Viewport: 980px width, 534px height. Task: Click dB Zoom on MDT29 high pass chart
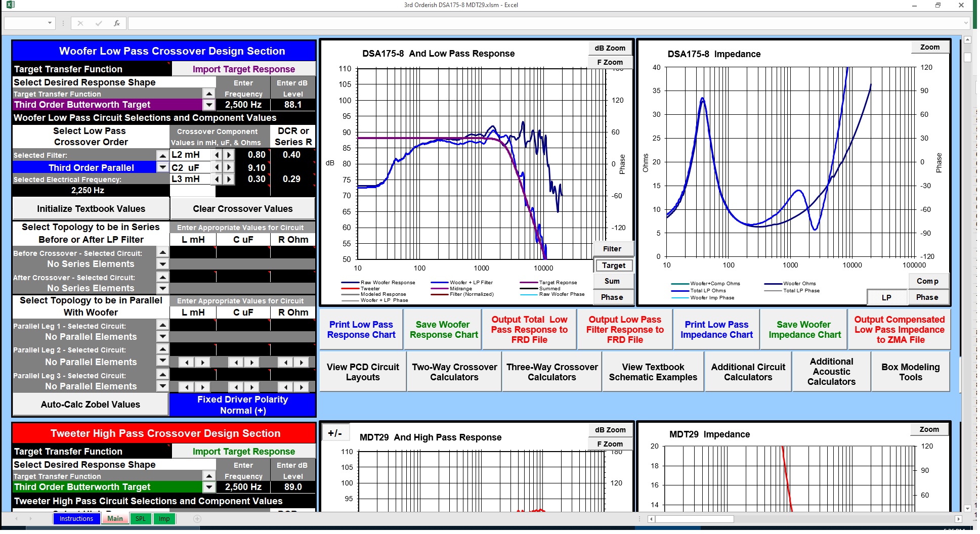click(610, 430)
